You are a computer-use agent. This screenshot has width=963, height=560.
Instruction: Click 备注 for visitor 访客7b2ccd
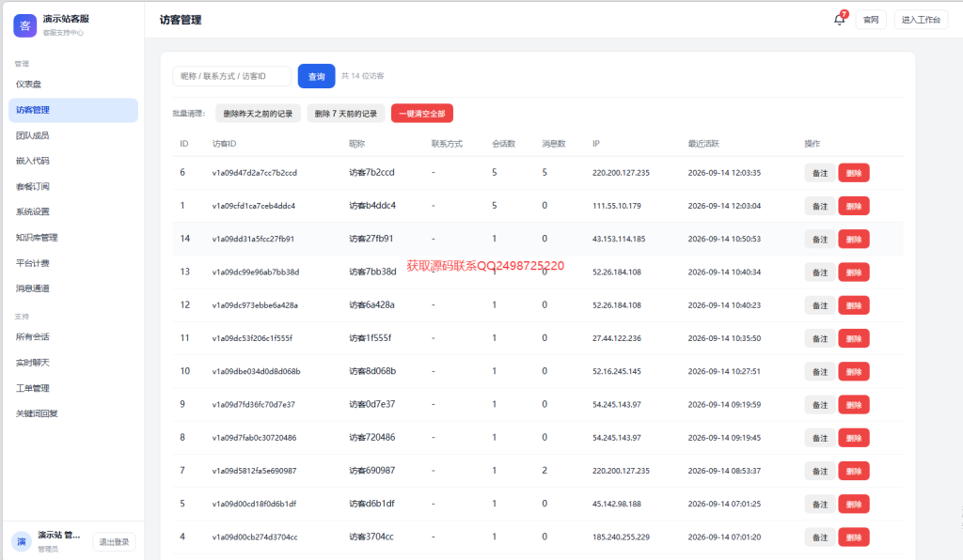pos(820,173)
